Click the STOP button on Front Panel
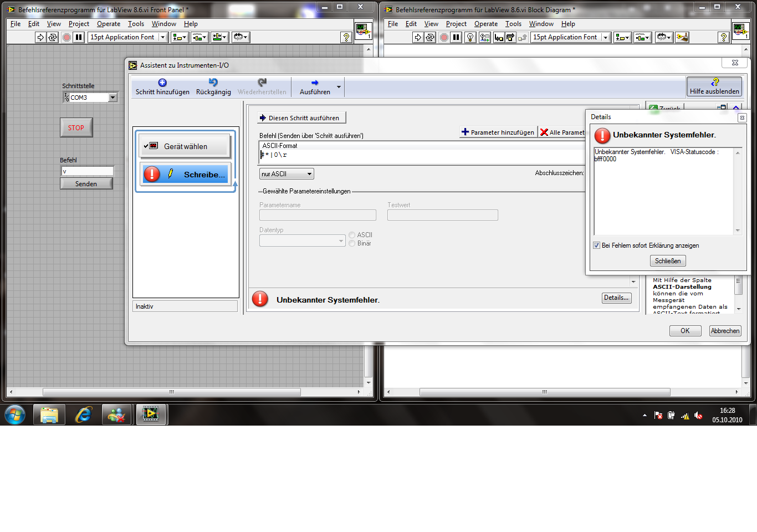Image resolution: width=757 pixels, height=532 pixels. click(76, 127)
